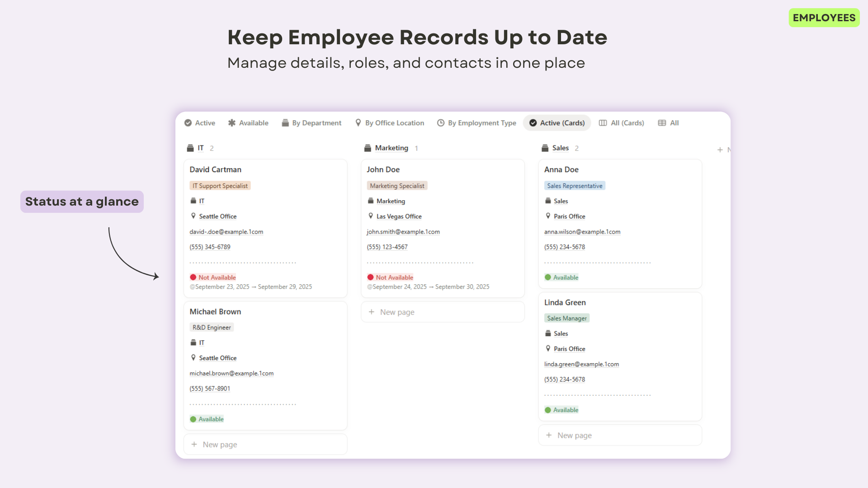Click the table icon beside All view
This screenshot has height=488, width=868.
click(662, 123)
